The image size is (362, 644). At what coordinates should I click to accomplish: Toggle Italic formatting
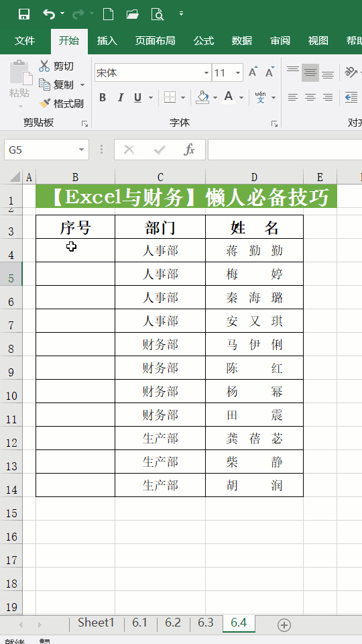coord(120,97)
